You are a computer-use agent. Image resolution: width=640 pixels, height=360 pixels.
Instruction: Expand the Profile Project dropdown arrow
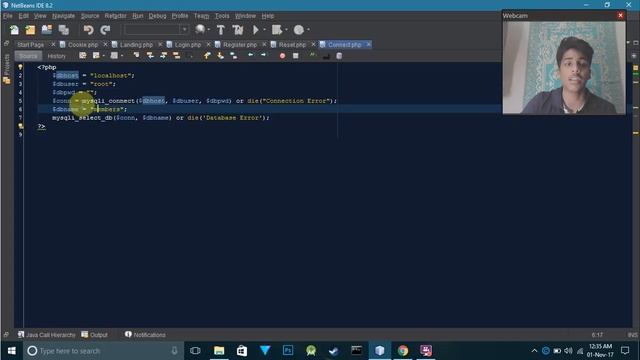[x=308, y=30]
